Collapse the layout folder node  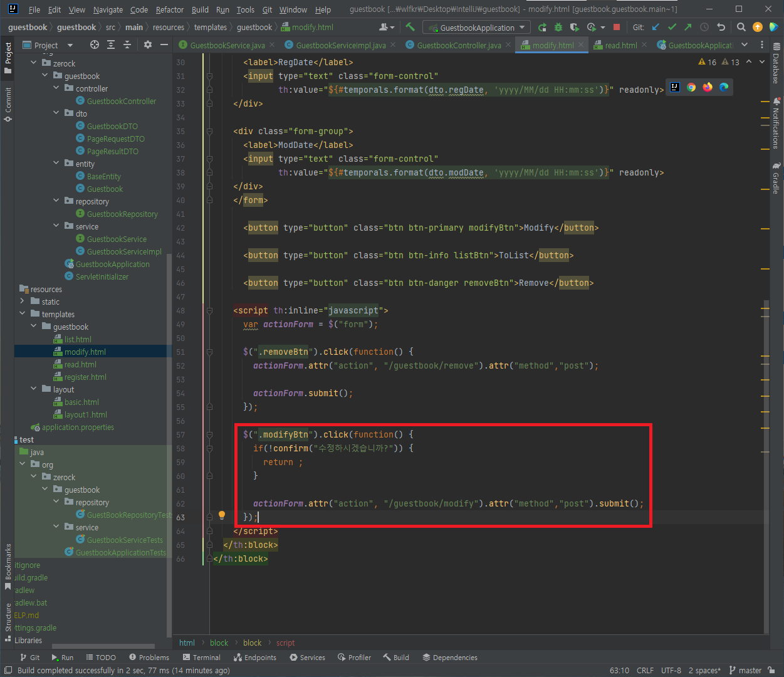(x=34, y=389)
